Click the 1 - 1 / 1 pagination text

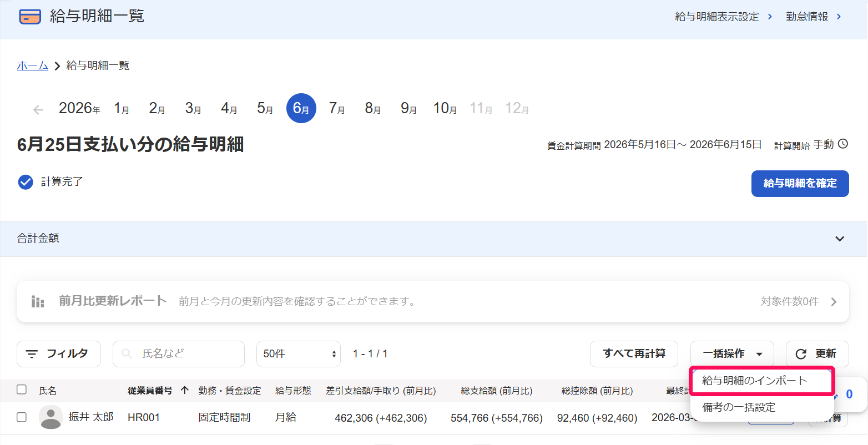[370, 354]
